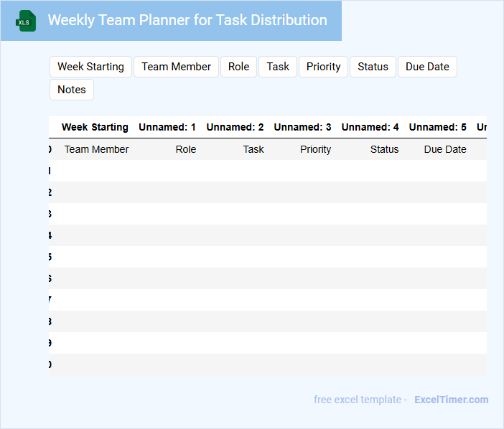
Task: Open the ExcelTimer.com link
Action: (451, 400)
